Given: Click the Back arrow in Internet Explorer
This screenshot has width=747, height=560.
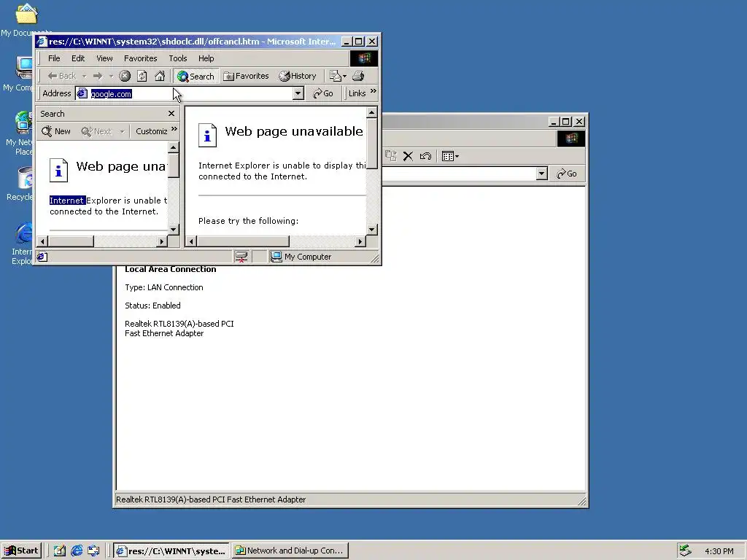Looking at the screenshot, I should pyautogui.click(x=62, y=76).
